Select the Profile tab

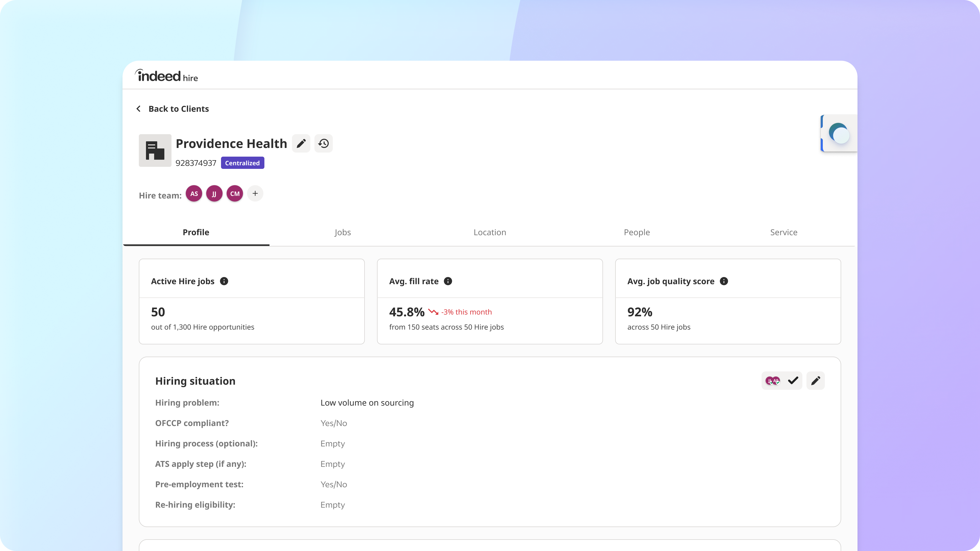point(196,232)
